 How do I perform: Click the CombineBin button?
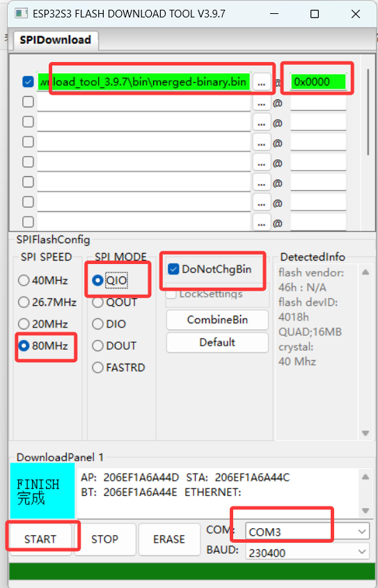click(x=217, y=320)
